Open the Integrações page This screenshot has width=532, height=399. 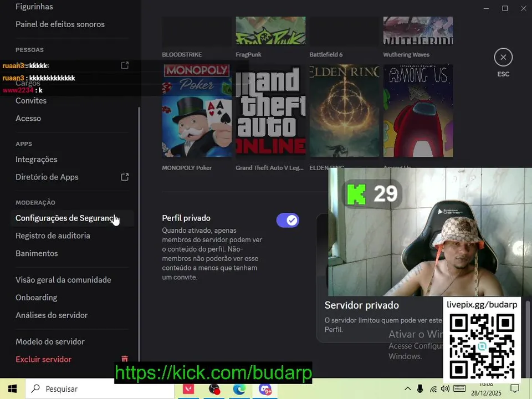(x=37, y=160)
